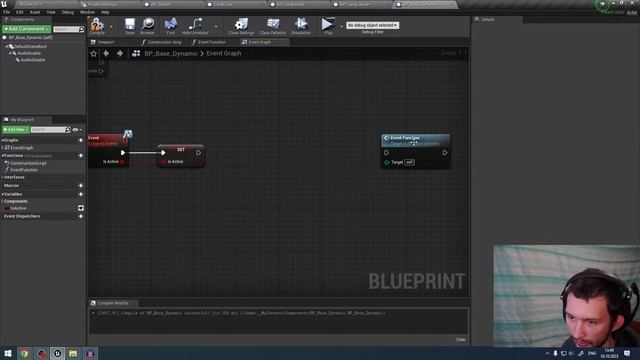The width and height of the screenshot is (640, 360).
Task: Add a new function with plus icon
Action: tap(80, 156)
